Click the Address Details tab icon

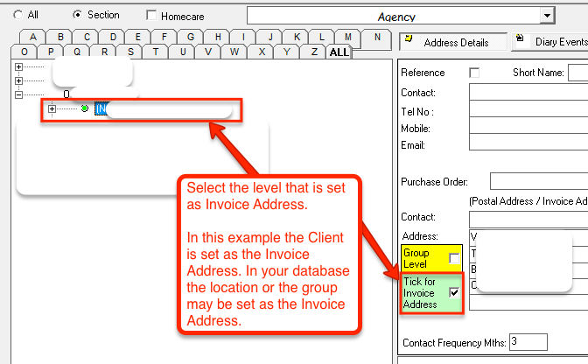point(409,41)
